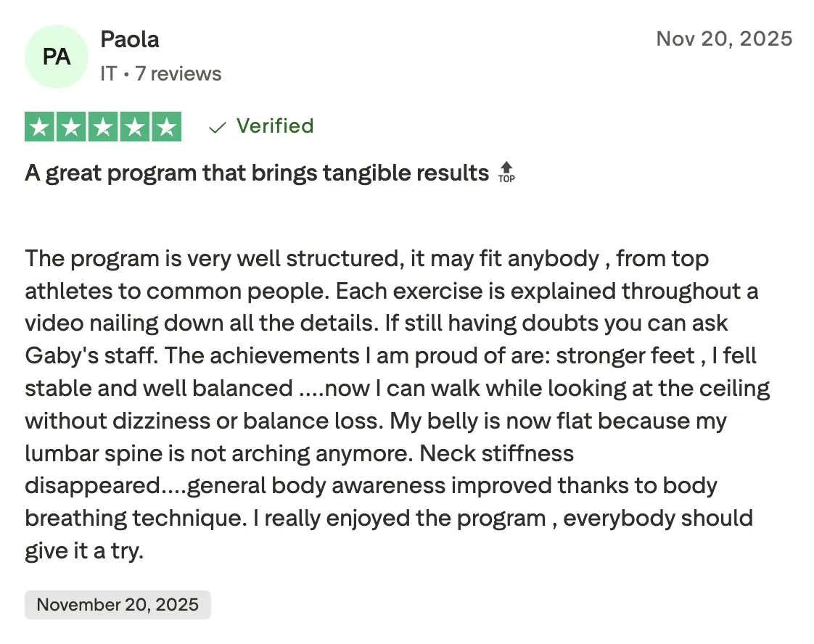Click the PA avatar circle

click(56, 57)
